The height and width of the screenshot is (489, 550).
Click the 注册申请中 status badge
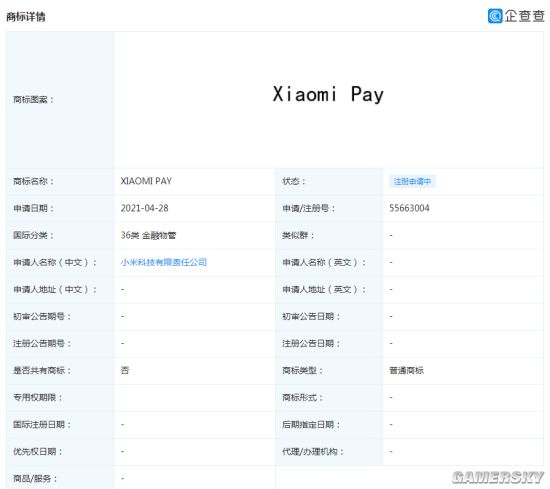[412, 181]
